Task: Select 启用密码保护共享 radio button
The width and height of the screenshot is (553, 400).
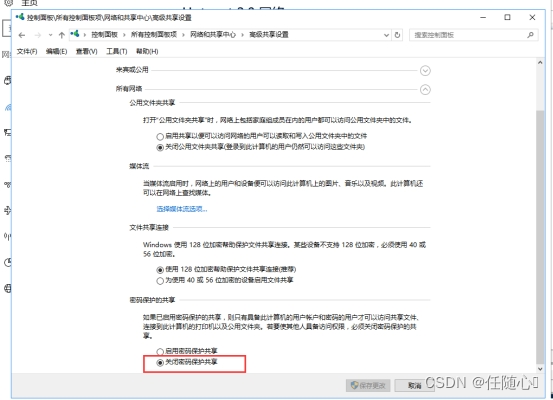Action: coord(160,351)
